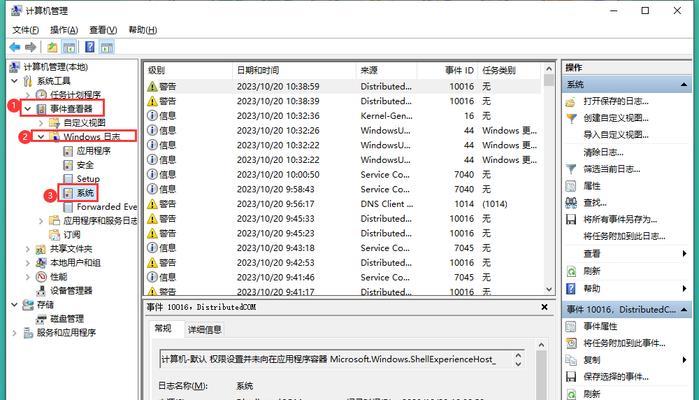Select 任务计划程序 in the tree

pyautogui.click(x=75, y=95)
